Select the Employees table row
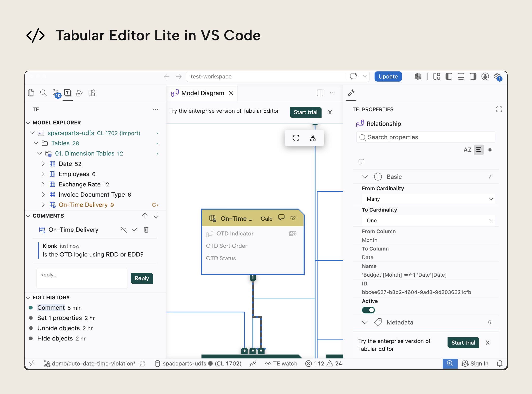This screenshot has width=532, height=394. tap(96, 174)
